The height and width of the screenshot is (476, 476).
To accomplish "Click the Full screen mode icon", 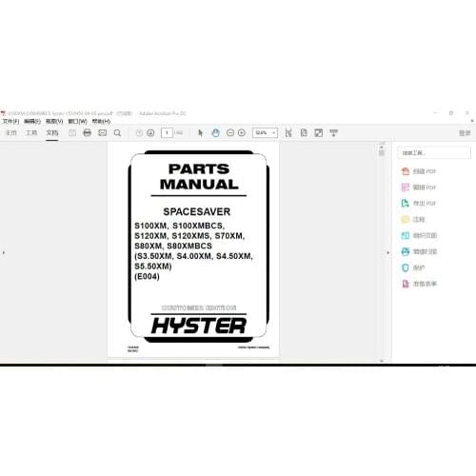I will (x=319, y=133).
